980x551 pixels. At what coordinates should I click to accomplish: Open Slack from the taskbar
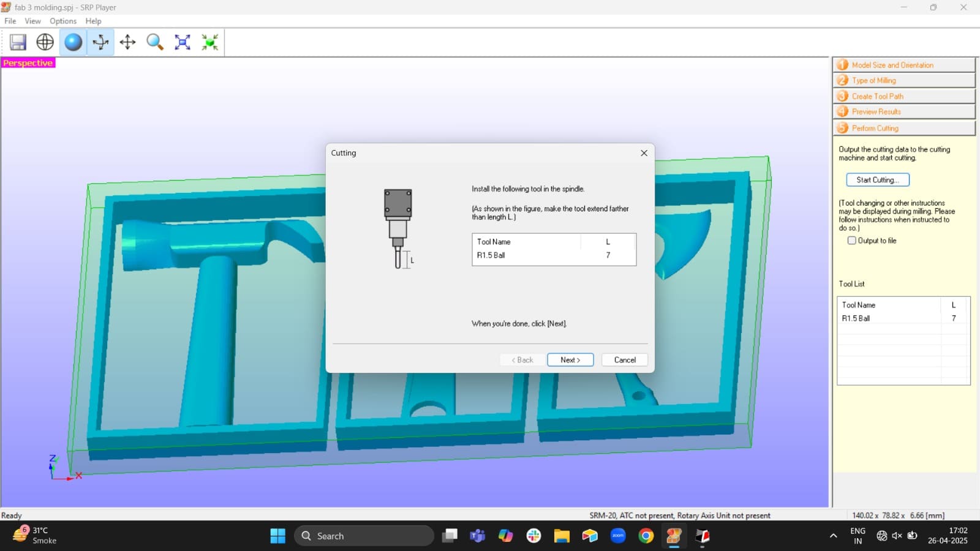click(533, 536)
